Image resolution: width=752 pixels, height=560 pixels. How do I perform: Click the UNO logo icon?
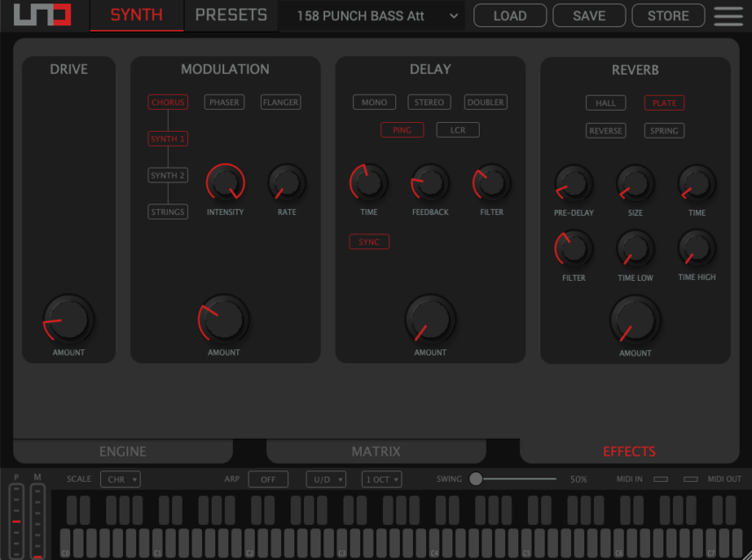pyautogui.click(x=42, y=16)
